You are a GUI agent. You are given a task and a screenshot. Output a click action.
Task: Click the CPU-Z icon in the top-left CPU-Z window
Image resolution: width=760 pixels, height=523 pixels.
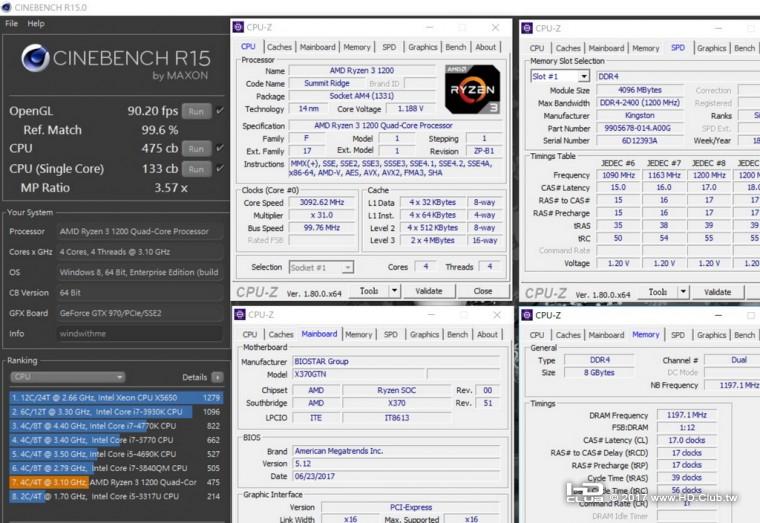pyautogui.click(x=238, y=27)
